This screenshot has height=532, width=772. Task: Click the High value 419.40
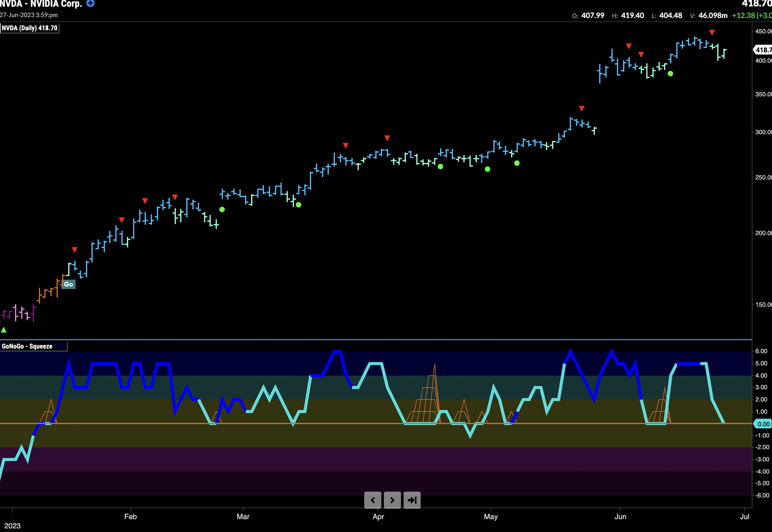pyautogui.click(x=632, y=15)
